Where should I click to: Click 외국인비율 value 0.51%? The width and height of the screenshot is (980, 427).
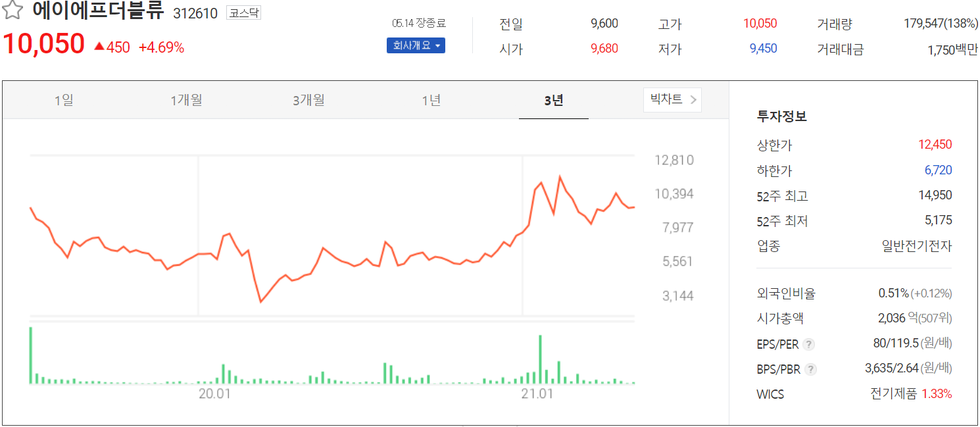(x=893, y=293)
